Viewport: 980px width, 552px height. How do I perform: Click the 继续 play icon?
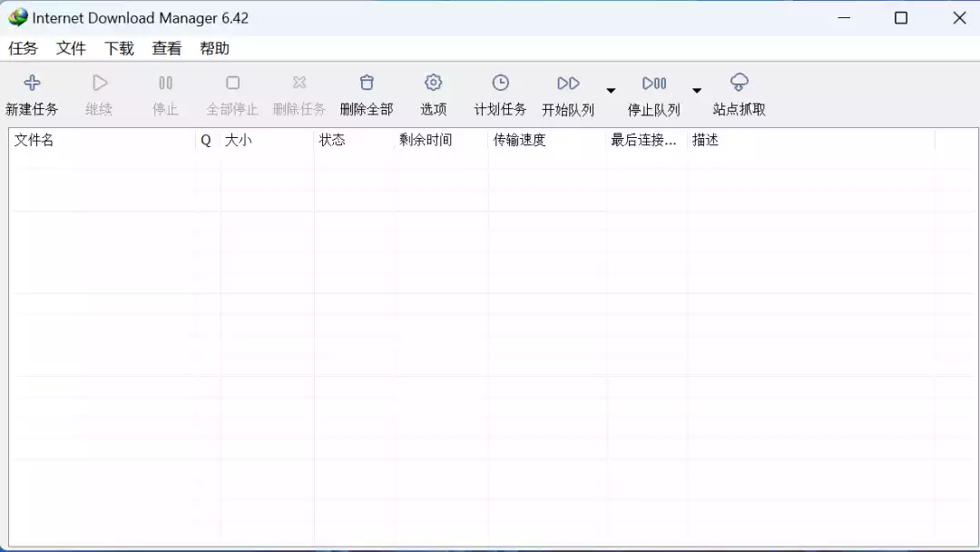[100, 84]
